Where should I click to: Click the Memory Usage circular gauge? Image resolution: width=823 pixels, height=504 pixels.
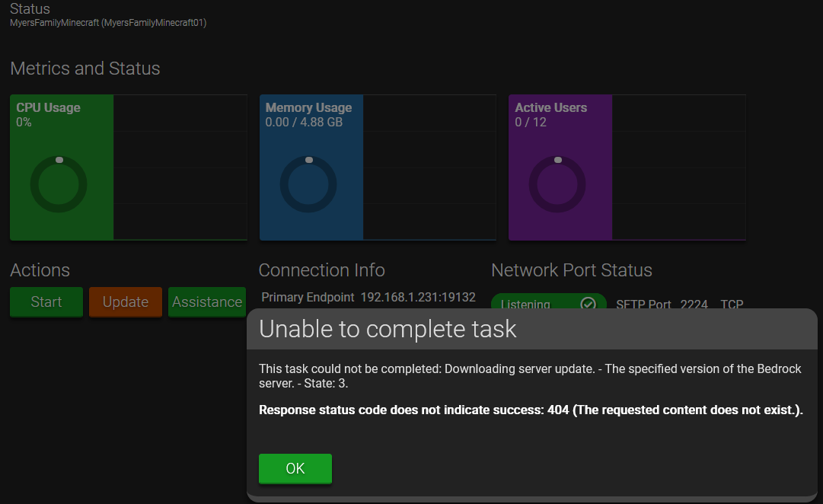point(308,184)
